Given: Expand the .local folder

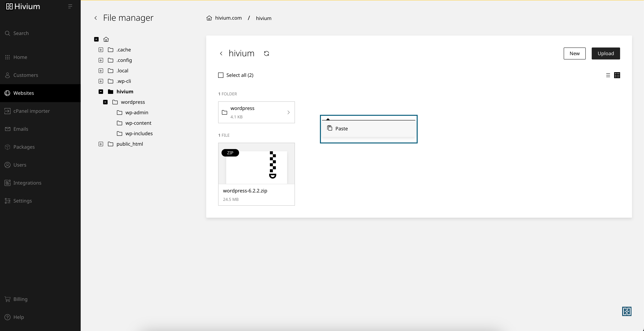Looking at the screenshot, I should 101,71.
